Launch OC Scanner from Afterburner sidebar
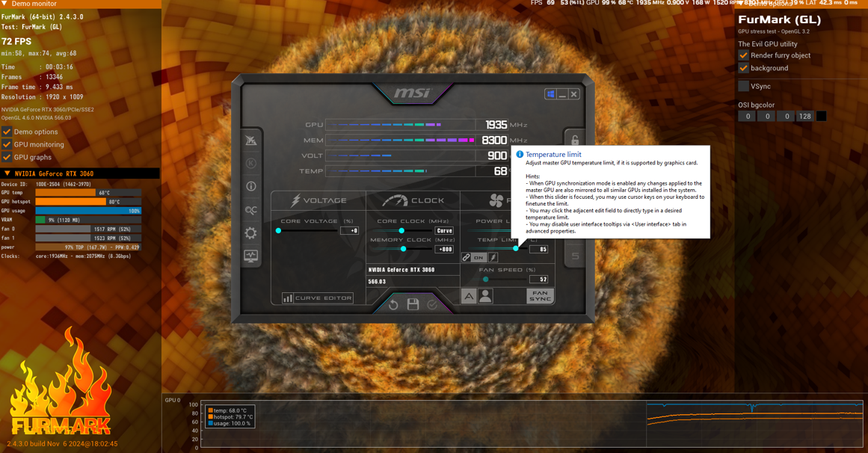This screenshot has width=868, height=453. tap(250, 210)
